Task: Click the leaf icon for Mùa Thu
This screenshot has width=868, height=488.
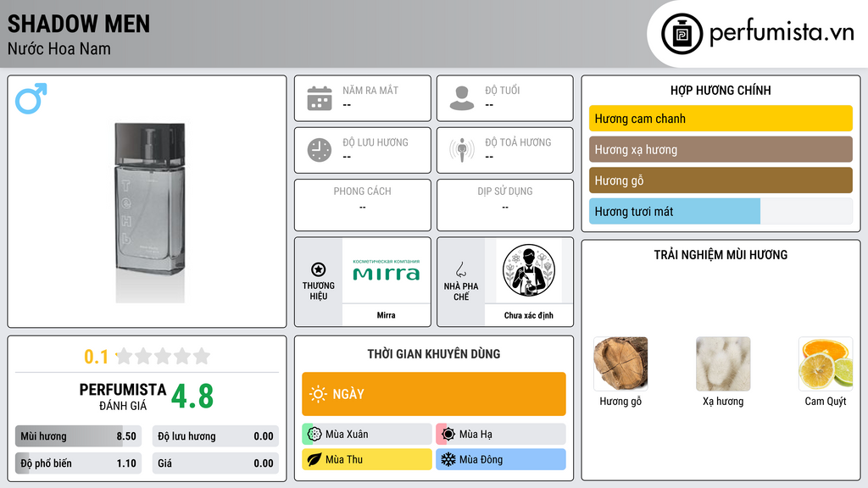Action: pos(314,459)
